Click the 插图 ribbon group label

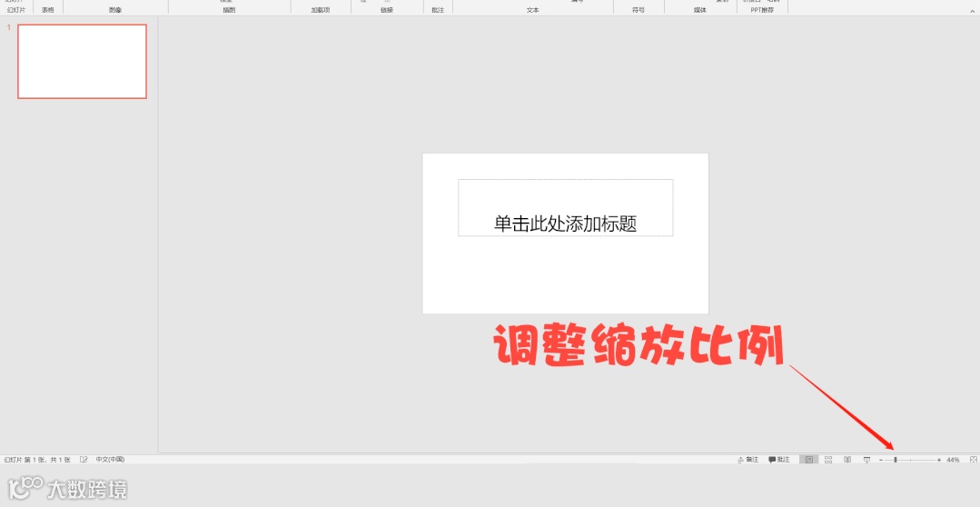(230, 10)
